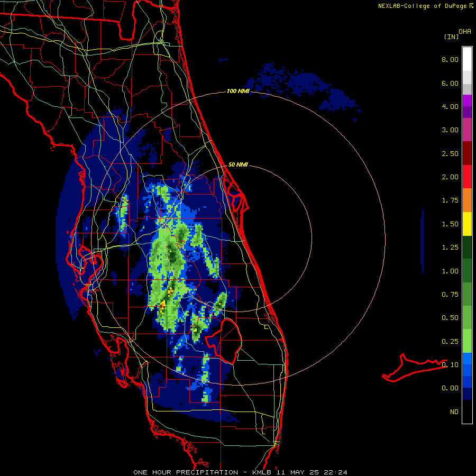Image resolution: width=476 pixels, height=476 pixels.
Task: Click the 1.25 legend value
Action: coord(450,248)
